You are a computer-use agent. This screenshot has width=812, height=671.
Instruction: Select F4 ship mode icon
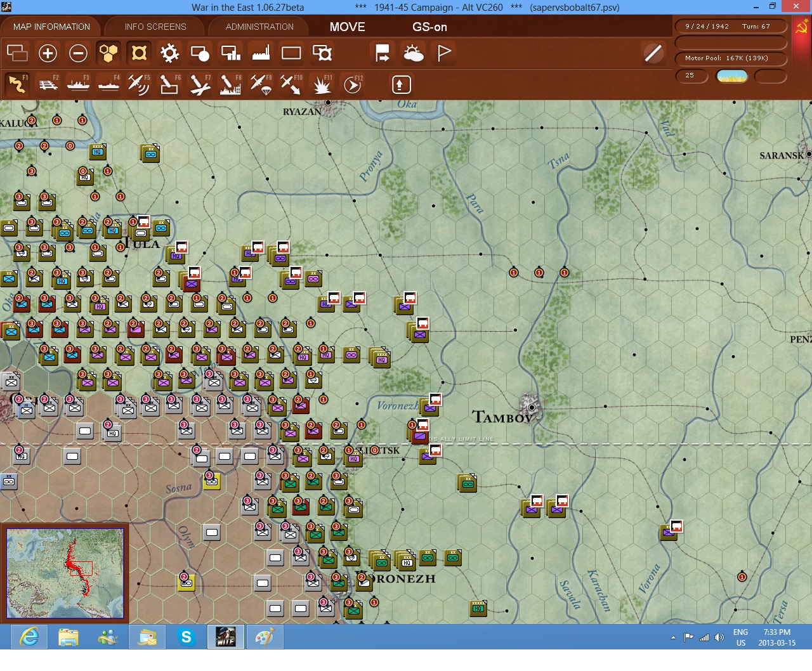(109, 84)
